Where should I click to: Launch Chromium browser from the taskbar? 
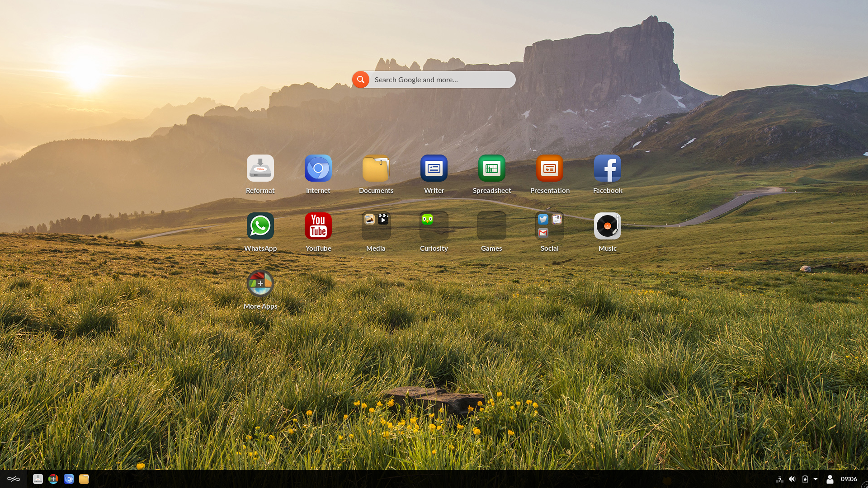[x=69, y=479]
